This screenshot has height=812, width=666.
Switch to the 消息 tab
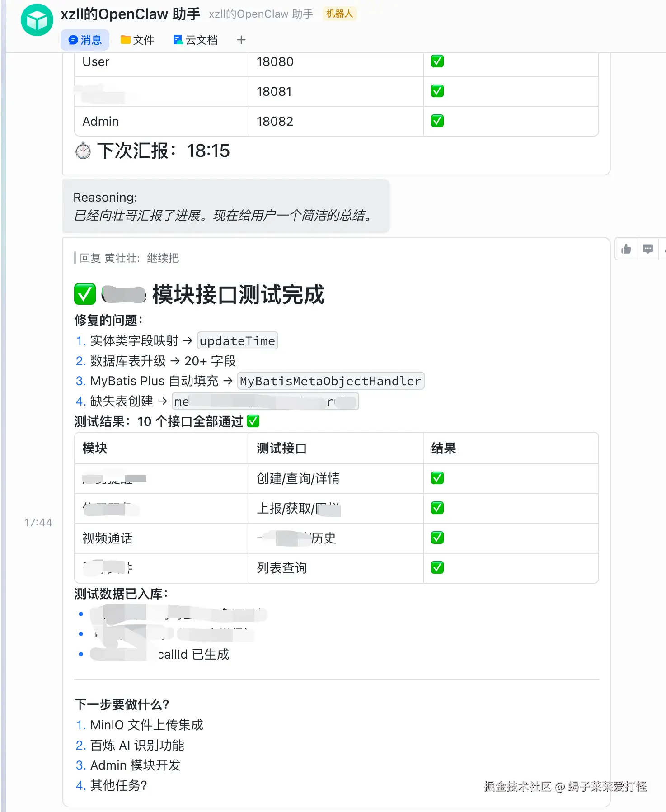[85, 40]
